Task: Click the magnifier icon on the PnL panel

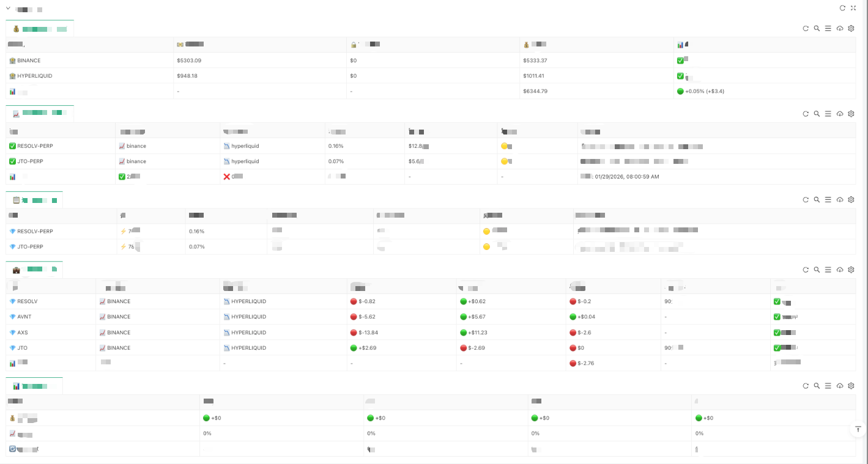Action: click(817, 270)
